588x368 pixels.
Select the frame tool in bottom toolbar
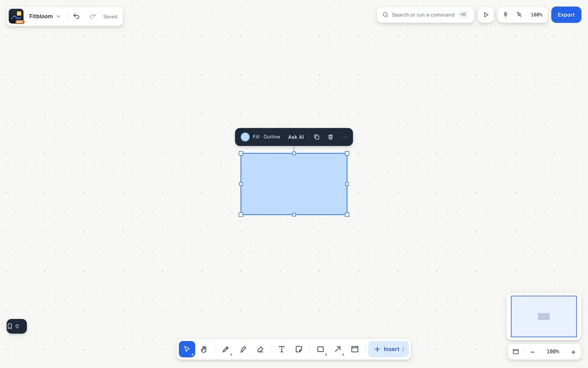355,349
